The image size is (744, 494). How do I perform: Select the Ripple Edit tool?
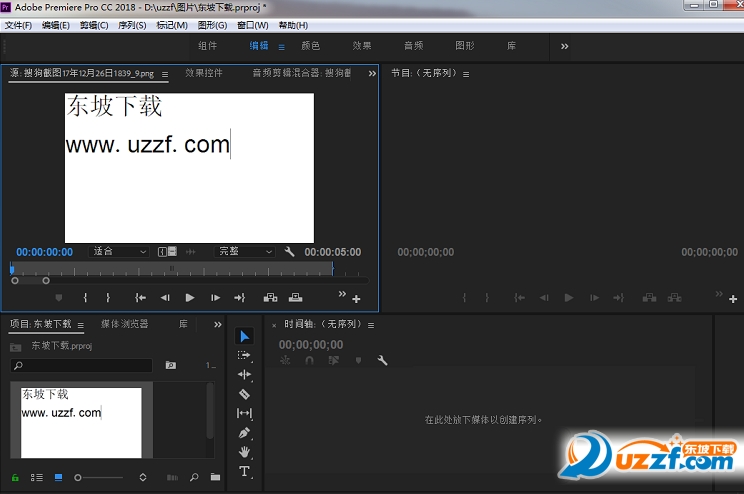[244, 375]
